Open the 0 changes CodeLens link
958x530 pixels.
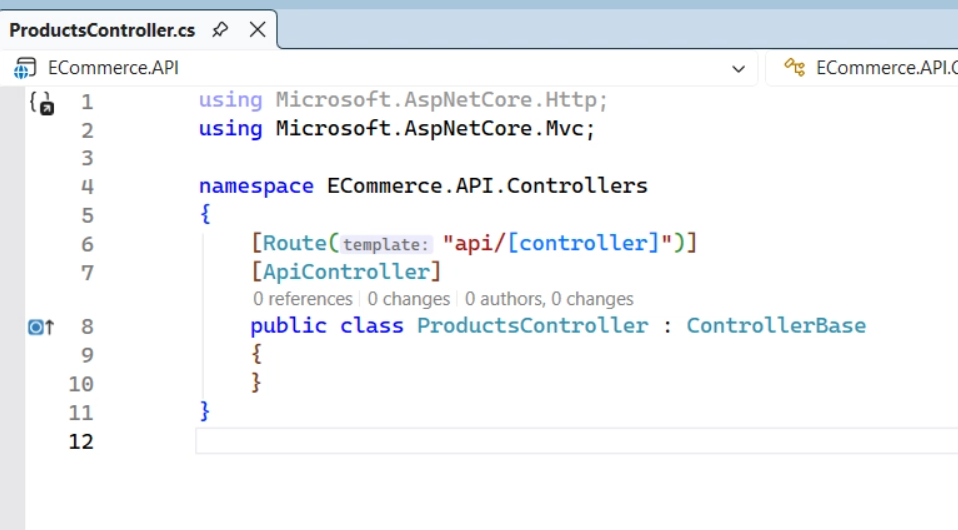coord(408,299)
